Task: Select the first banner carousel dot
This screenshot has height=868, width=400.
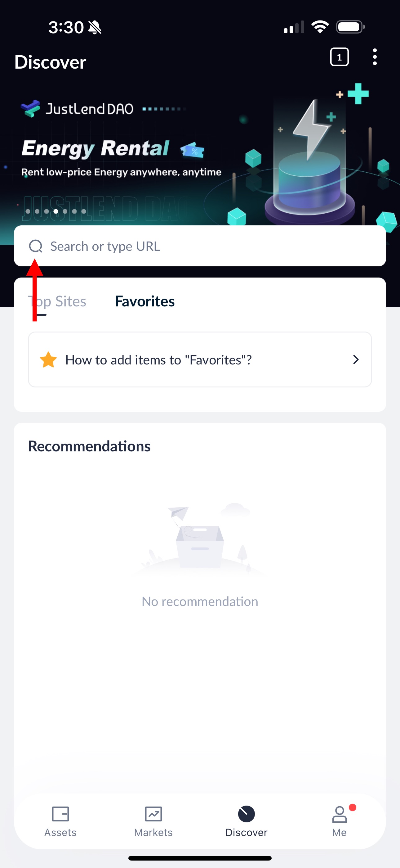Action: pos(28,211)
